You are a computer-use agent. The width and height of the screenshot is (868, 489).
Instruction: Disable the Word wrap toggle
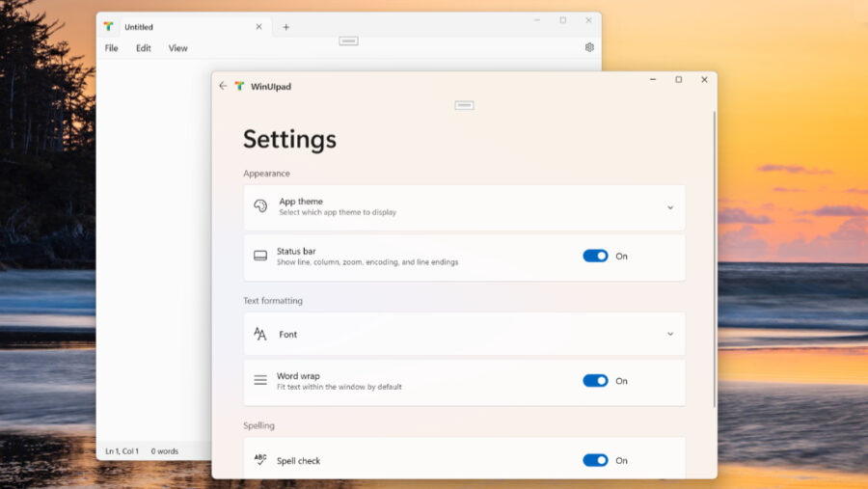point(595,381)
